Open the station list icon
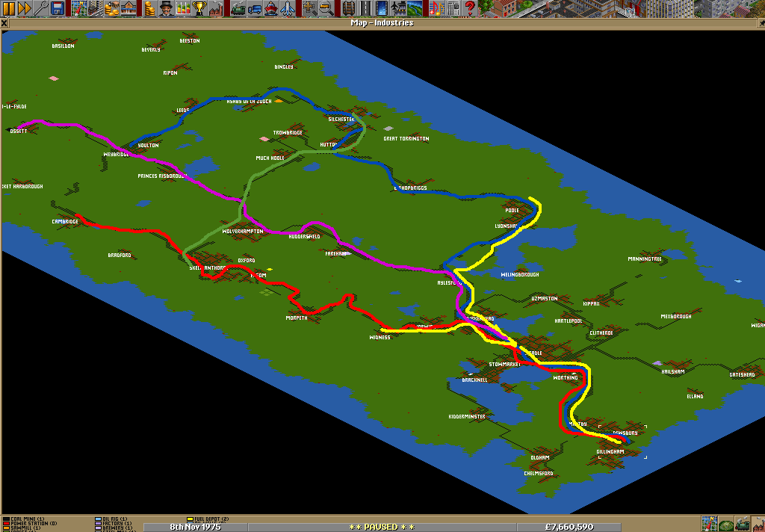765x532 pixels. (x=128, y=7)
